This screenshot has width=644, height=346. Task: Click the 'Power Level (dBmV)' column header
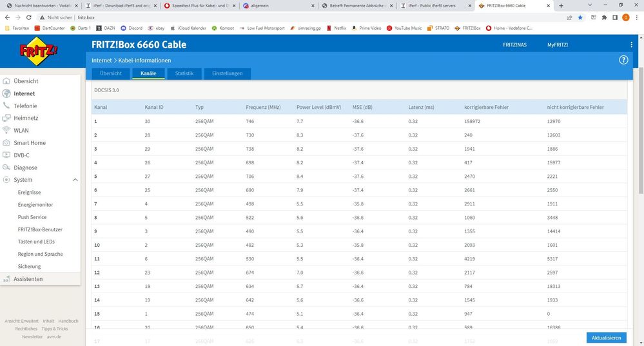tap(318, 107)
